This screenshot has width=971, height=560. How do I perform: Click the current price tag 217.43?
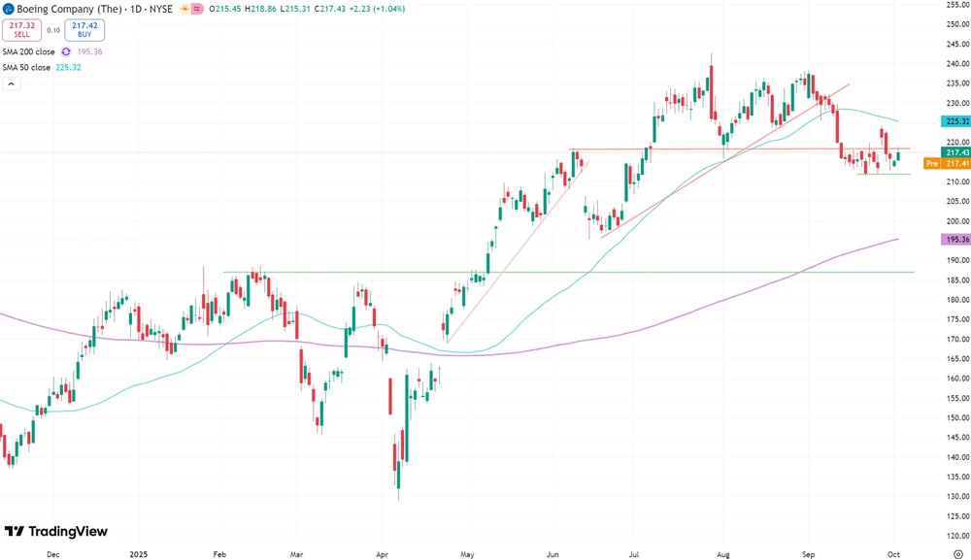pos(956,152)
